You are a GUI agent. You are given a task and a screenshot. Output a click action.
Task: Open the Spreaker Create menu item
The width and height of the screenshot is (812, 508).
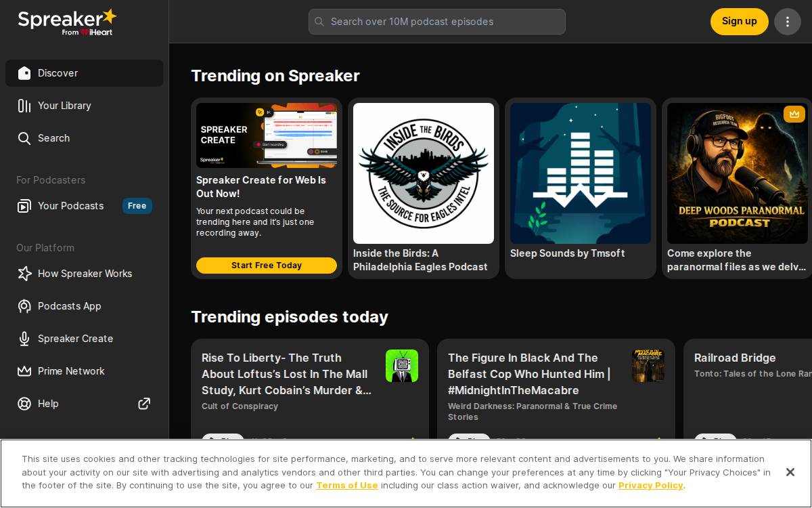pos(84,339)
